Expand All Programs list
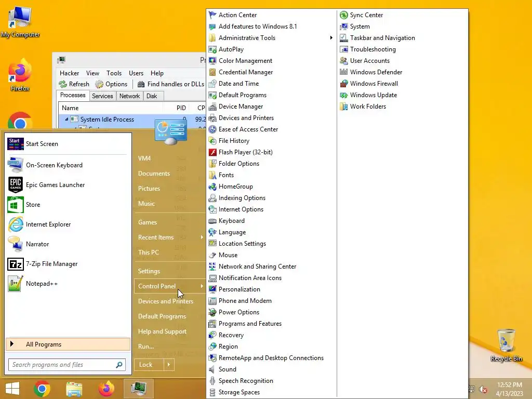Image resolution: width=532 pixels, height=399 pixels. tap(68, 344)
